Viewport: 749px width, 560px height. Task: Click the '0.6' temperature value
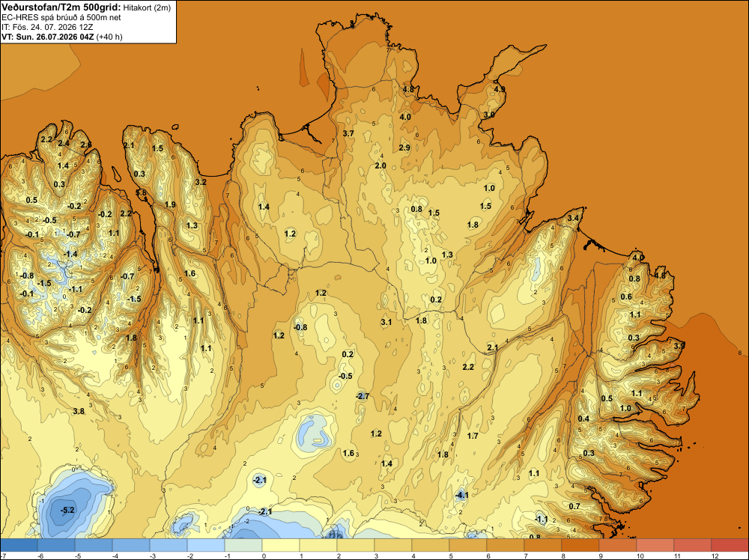pyautogui.click(x=626, y=296)
